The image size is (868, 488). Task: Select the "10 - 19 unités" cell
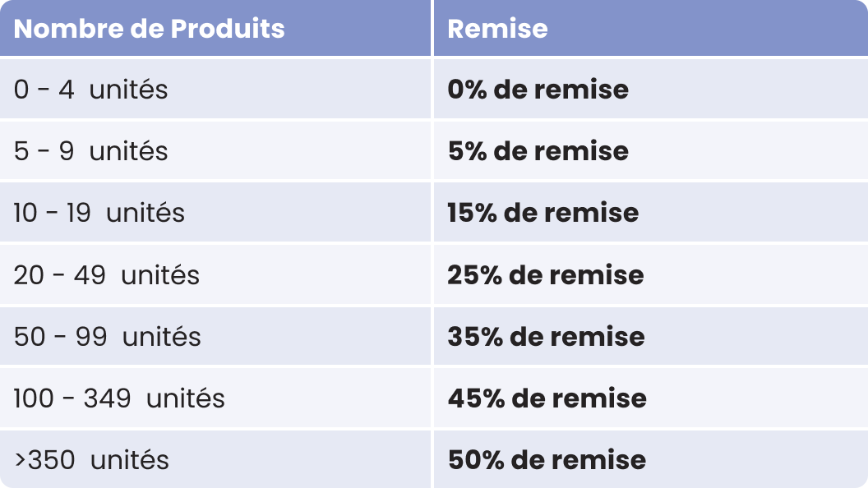pyautogui.click(x=99, y=213)
